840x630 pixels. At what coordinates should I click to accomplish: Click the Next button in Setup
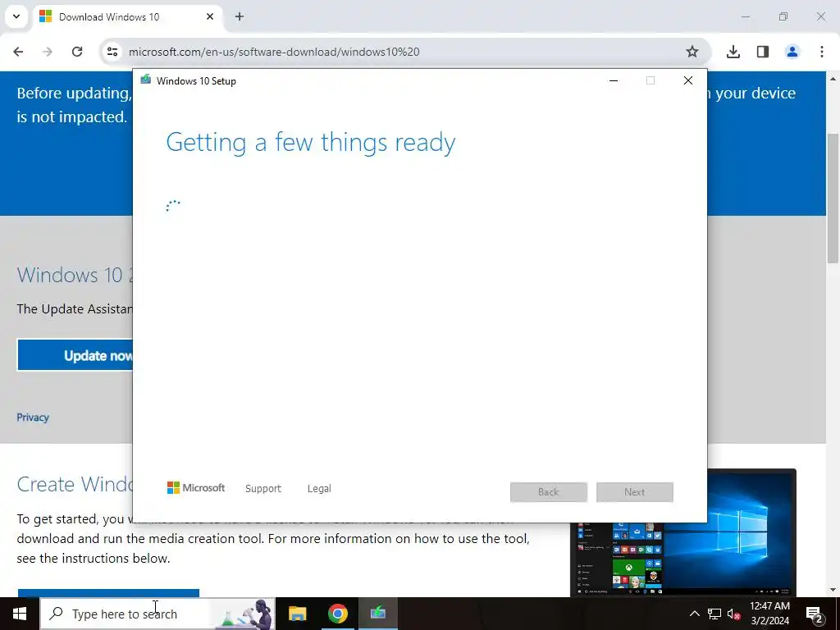pos(635,492)
